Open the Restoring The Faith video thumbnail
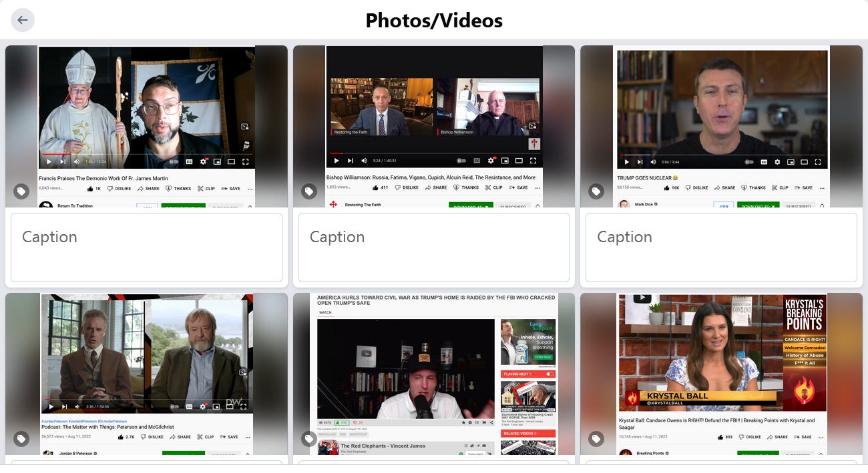Viewport: 868px width, 473px height. coord(434,127)
